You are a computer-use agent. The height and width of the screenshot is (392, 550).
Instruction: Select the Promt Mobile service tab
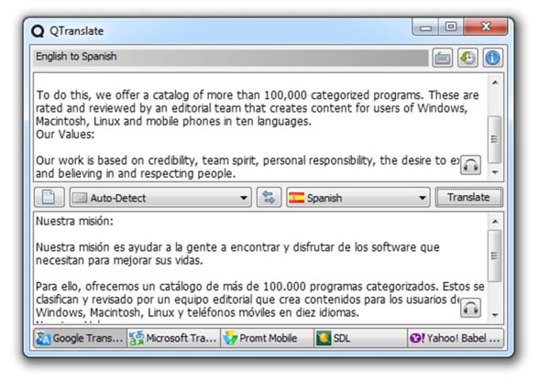click(267, 338)
